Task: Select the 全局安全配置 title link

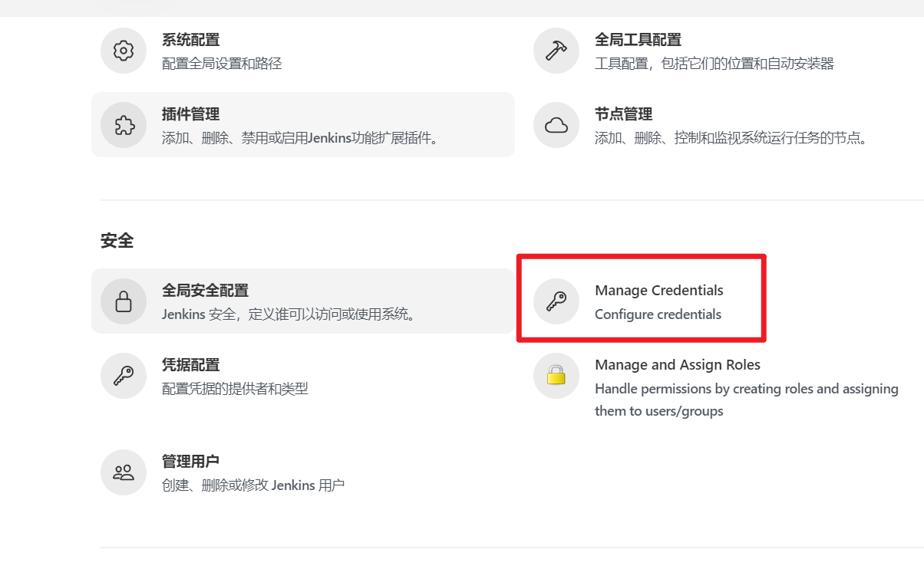Action: pyautogui.click(x=205, y=291)
